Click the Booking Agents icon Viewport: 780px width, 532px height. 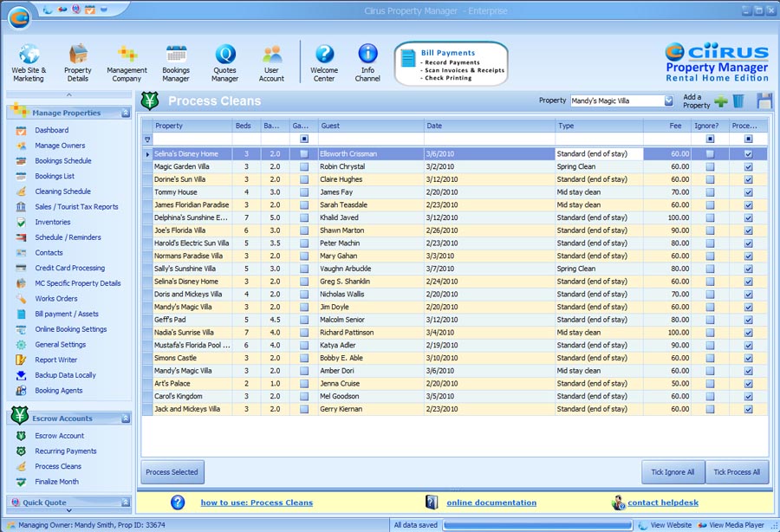tap(21, 391)
